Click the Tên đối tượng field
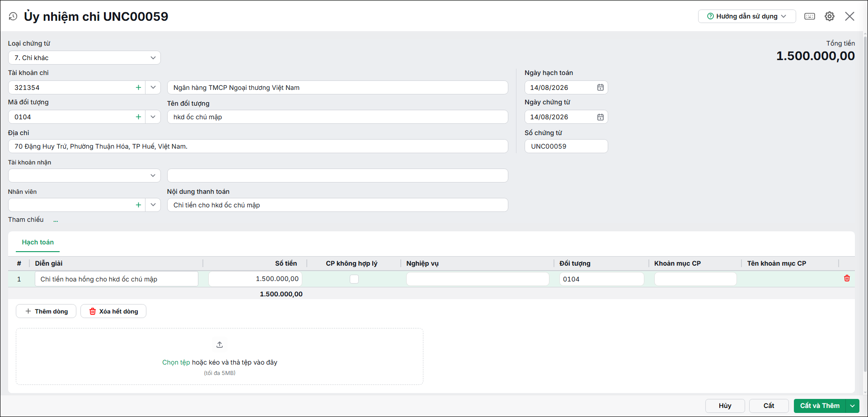 [338, 117]
